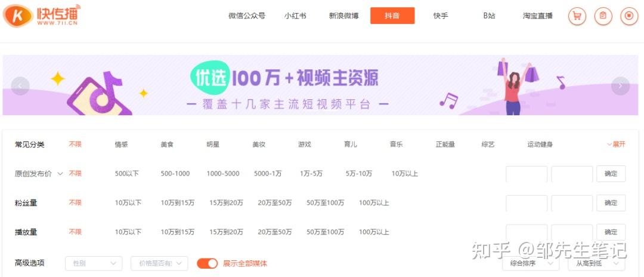644x277 pixels.
Task: Switch to 快手 tab
Action: 441,16
